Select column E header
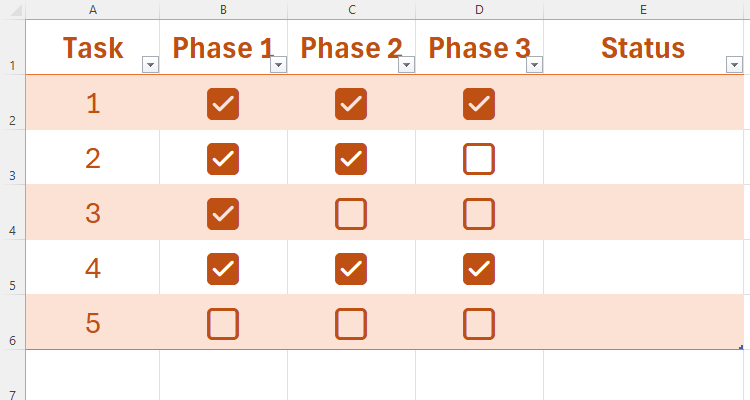 [643, 9]
